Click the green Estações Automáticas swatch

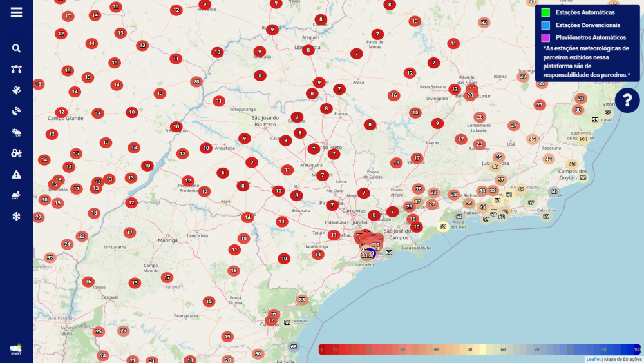pyautogui.click(x=545, y=13)
